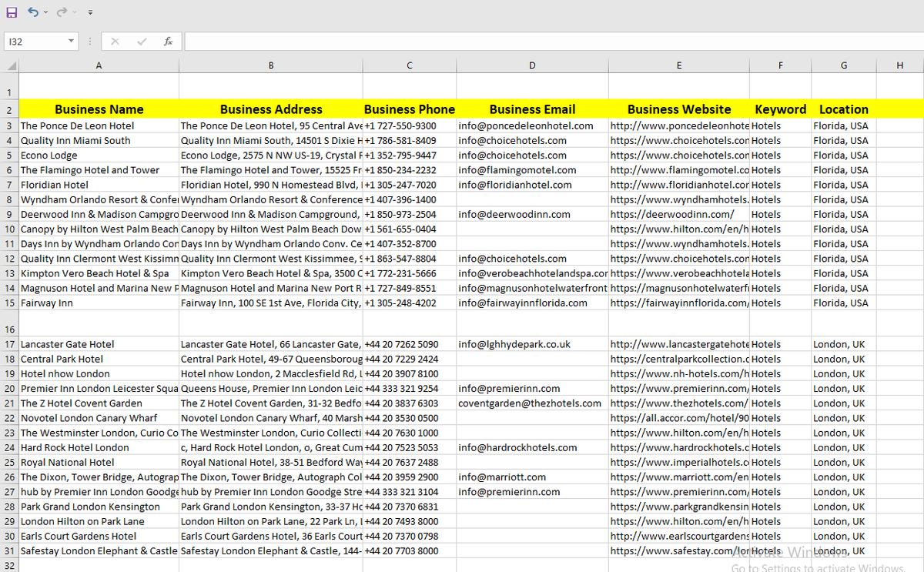
Task: Click Hard Rock Hotel London name cell
Action: coord(99,447)
